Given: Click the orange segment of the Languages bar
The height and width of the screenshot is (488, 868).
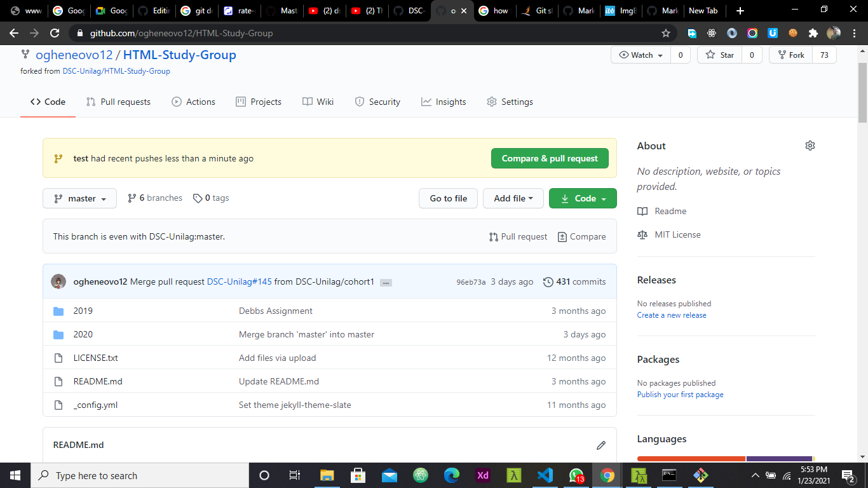Looking at the screenshot, I should tap(691, 458).
